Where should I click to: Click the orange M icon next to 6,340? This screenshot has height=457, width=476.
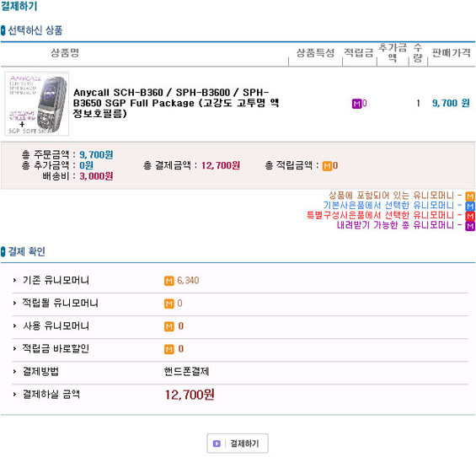pyautogui.click(x=169, y=281)
